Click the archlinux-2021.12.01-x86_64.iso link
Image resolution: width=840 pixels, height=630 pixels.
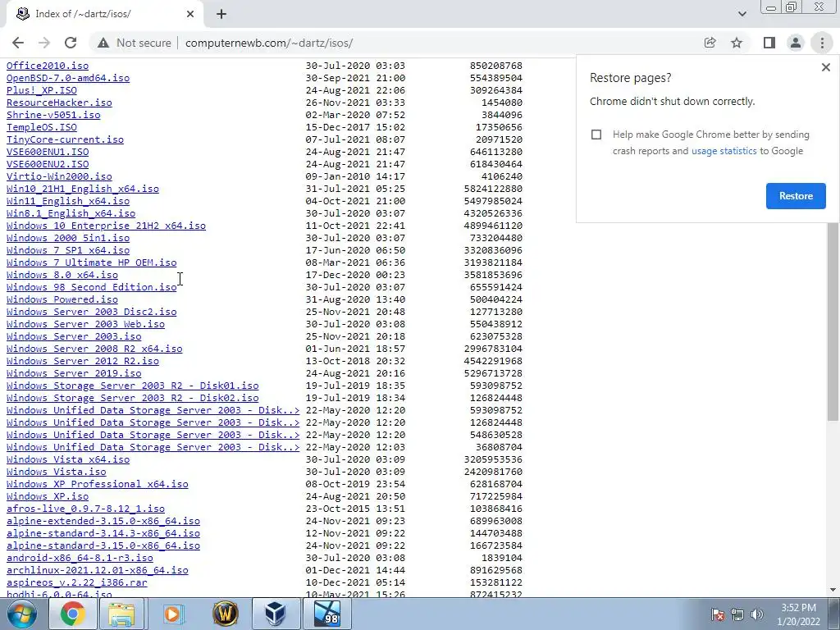[98, 570]
